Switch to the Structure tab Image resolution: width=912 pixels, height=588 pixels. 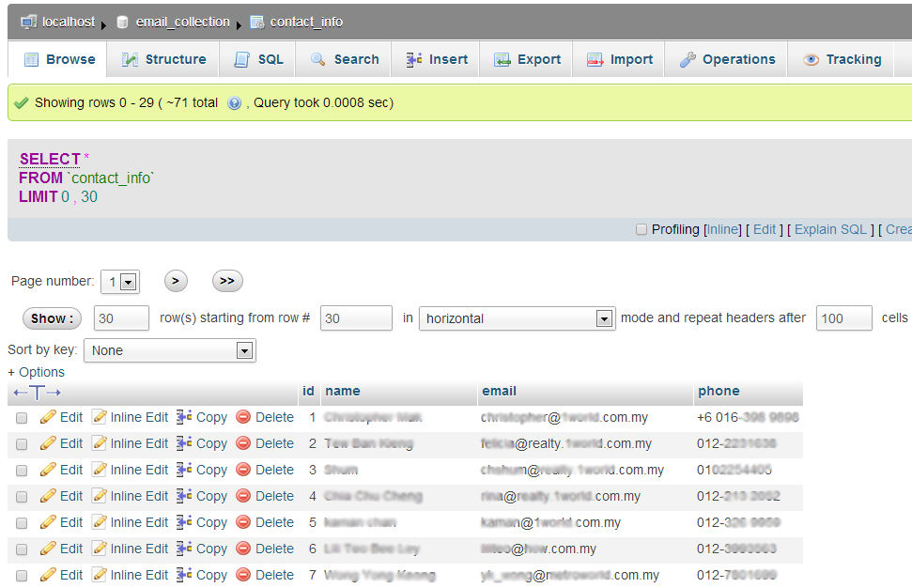tap(164, 59)
